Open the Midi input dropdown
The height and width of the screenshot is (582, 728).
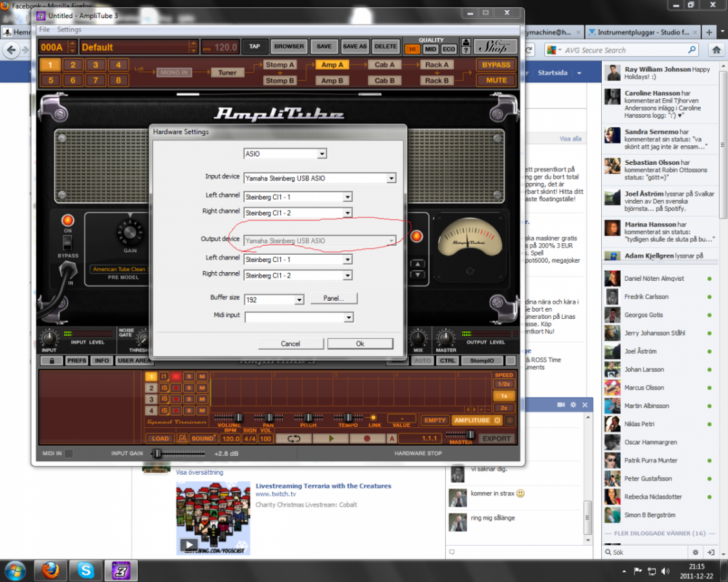(x=348, y=318)
